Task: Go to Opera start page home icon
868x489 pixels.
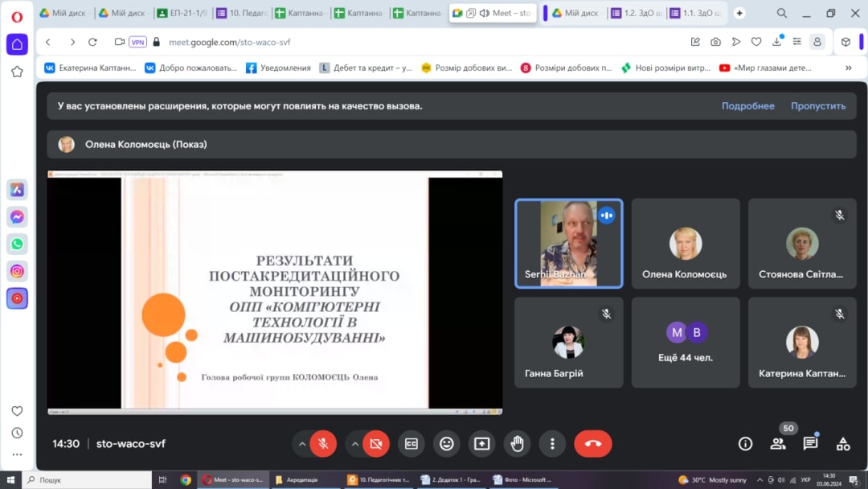Action: (17, 44)
